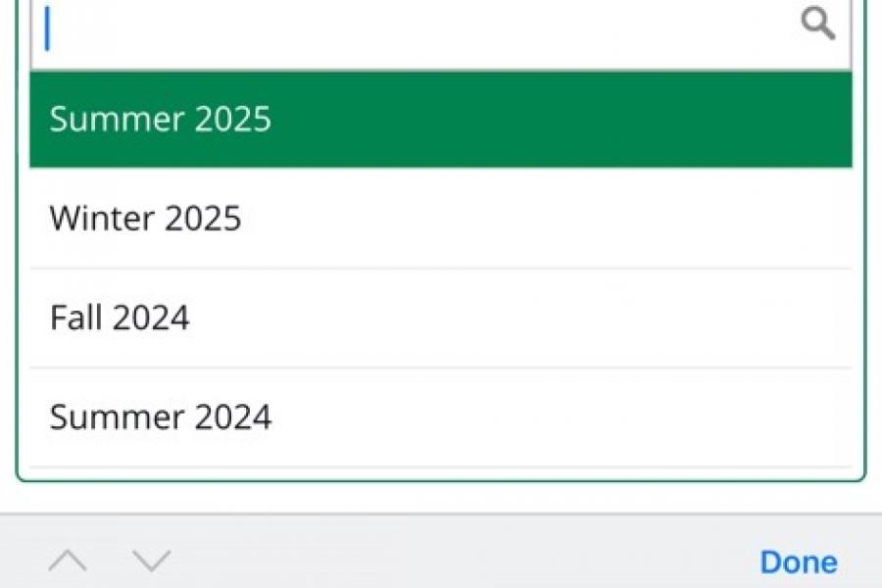Image resolution: width=882 pixels, height=588 pixels.
Task: Click the magnifying glass search icon
Action: pyautogui.click(x=818, y=24)
